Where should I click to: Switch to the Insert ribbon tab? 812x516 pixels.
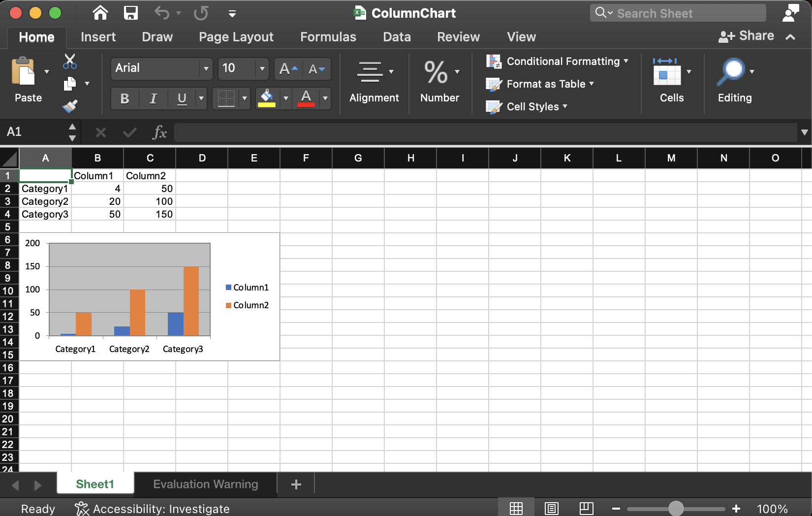tap(98, 36)
